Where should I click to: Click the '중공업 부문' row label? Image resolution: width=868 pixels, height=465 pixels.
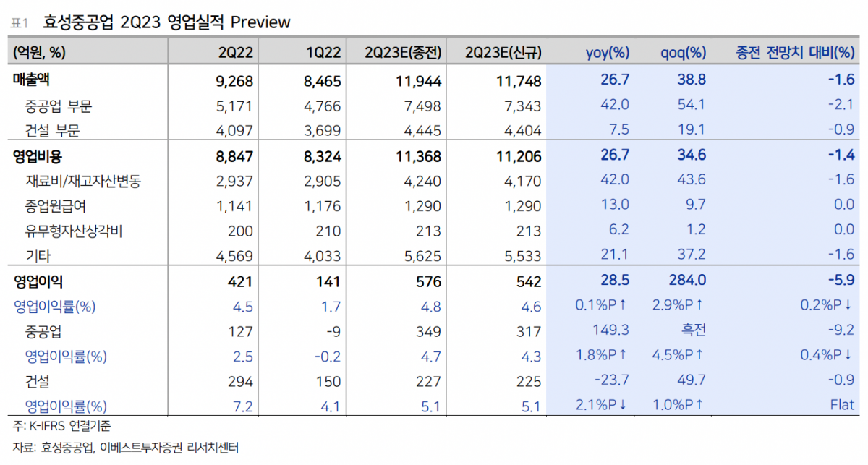(x=59, y=106)
